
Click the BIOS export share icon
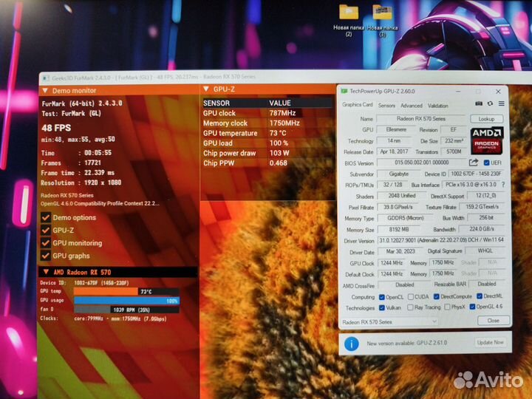click(x=474, y=163)
